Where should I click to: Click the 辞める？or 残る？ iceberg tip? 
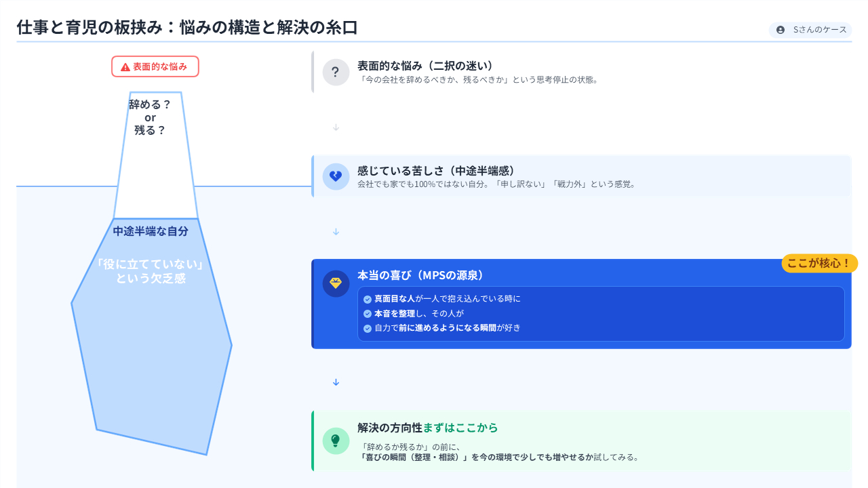point(150,117)
